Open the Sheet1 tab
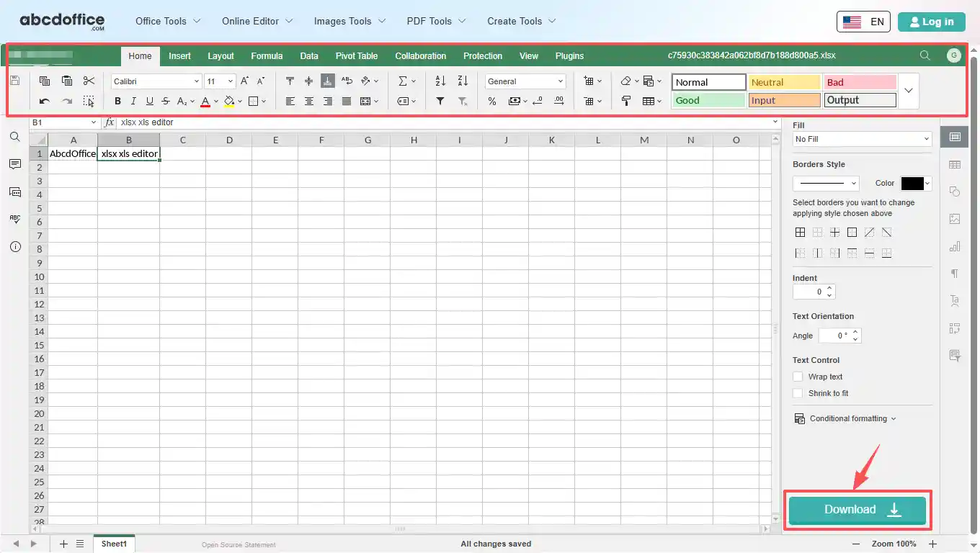980x553 pixels. pos(114,544)
